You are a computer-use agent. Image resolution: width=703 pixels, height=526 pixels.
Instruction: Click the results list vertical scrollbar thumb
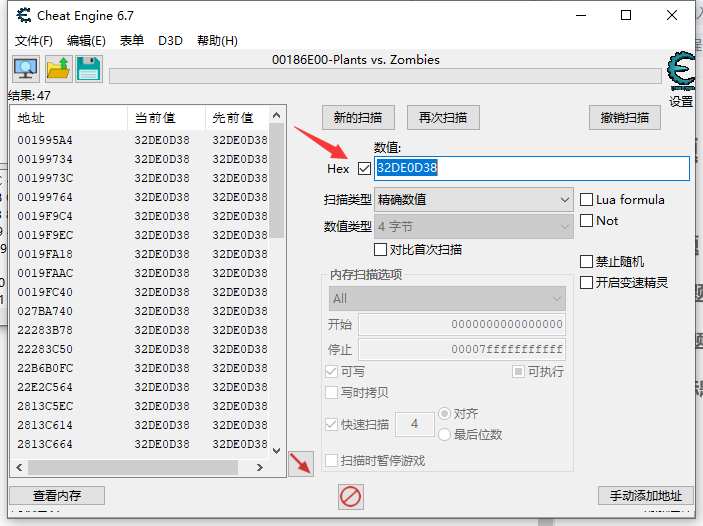(x=277, y=181)
